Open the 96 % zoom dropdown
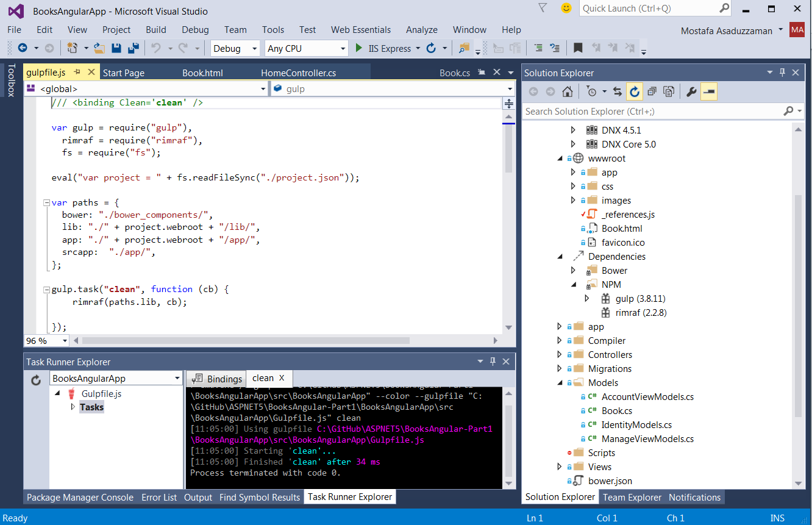This screenshot has width=812, height=525. coord(46,340)
